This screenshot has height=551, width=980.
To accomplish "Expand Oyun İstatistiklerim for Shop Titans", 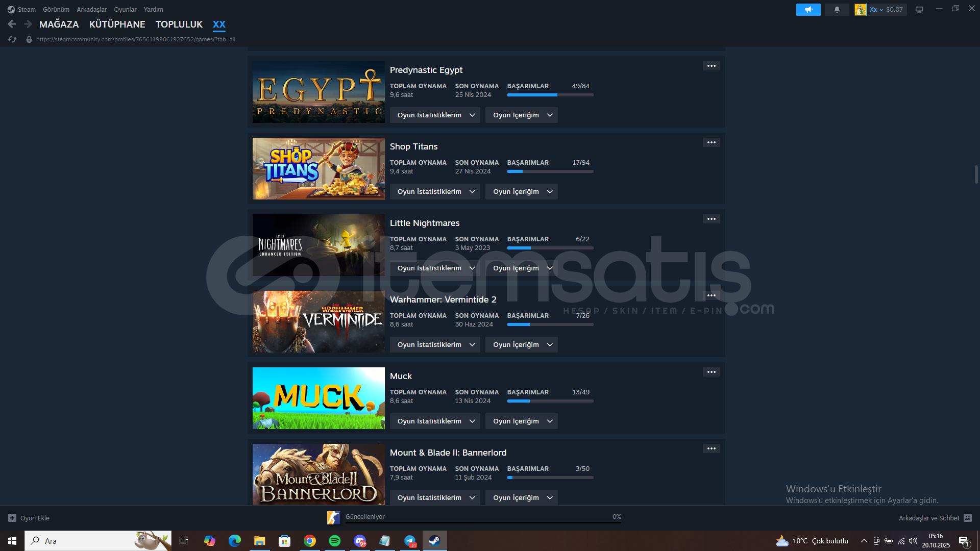I will coord(435,192).
